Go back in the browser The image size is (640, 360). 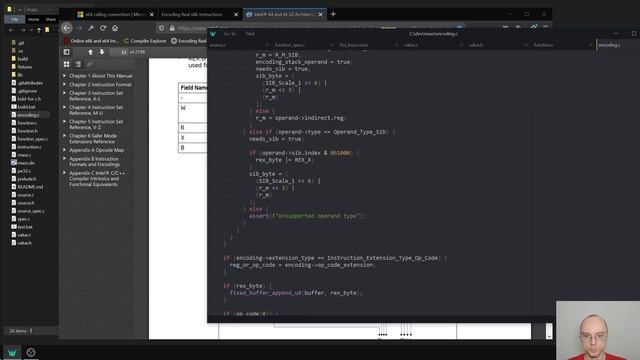pos(67,28)
